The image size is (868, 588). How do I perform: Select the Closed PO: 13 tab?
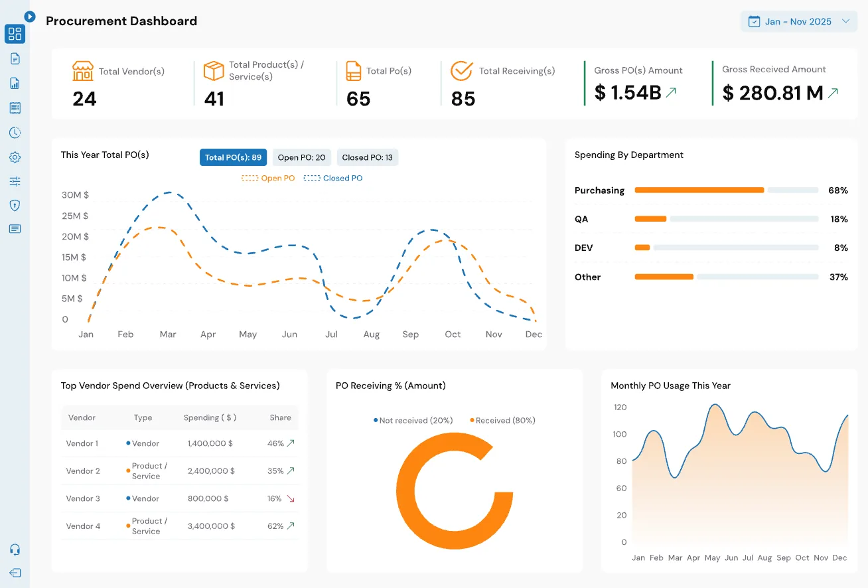(x=368, y=157)
